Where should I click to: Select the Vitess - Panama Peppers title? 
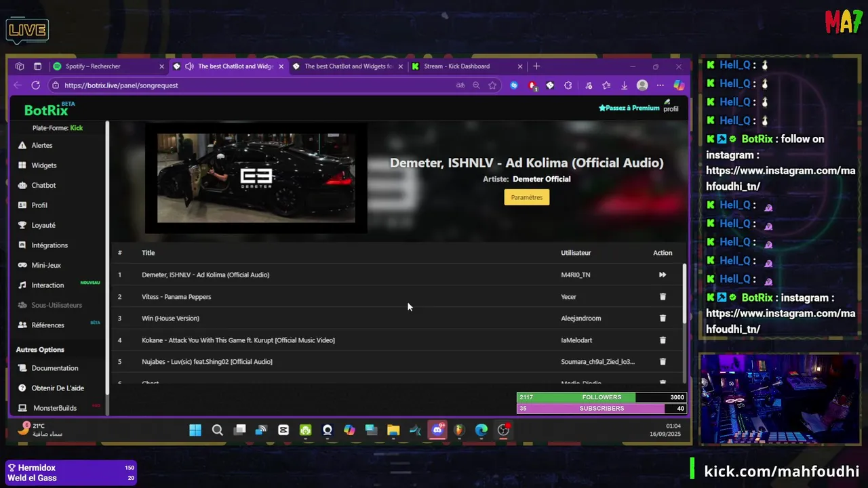[x=176, y=297]
